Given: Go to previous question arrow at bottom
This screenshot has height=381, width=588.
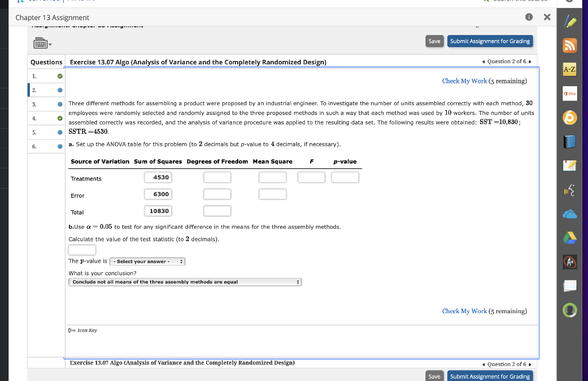Looking at the screenshot, I should point(483,364).
